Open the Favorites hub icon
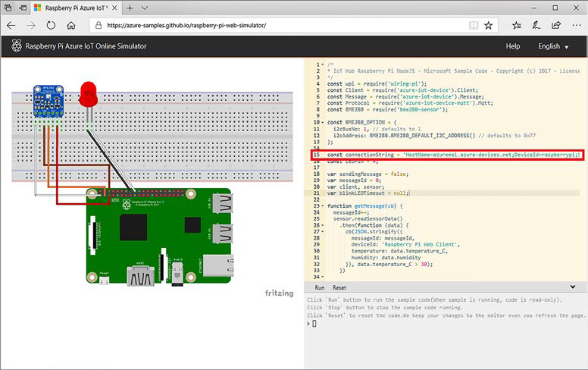This screenshot has width=588, height=370. point(516,25)
